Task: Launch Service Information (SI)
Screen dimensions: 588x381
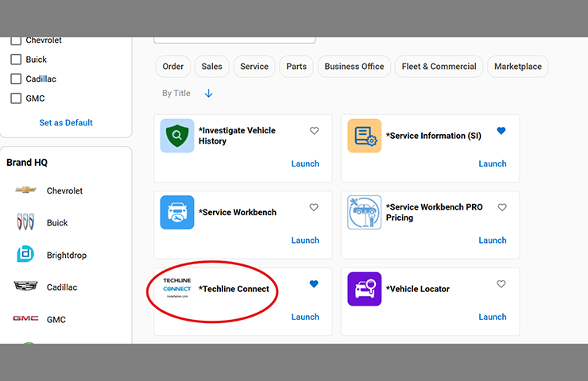Action: [x=493, y=164]
